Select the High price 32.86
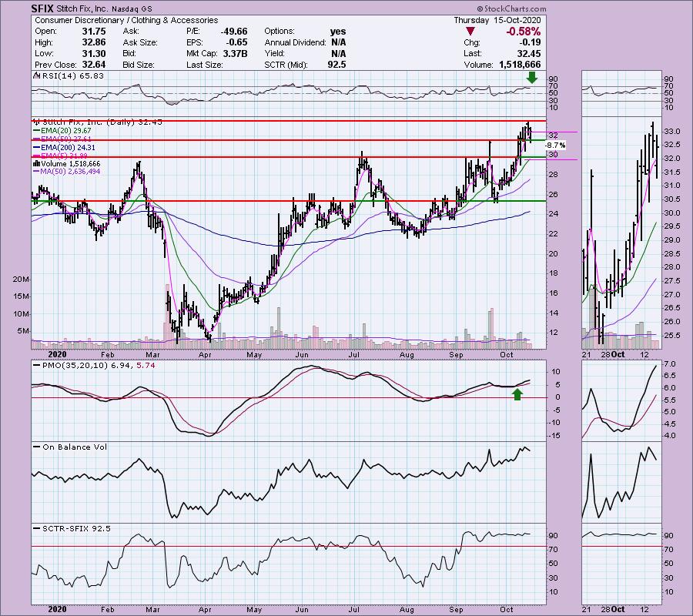693x616 pixels. pyautogui.click(x=94, y=42)
